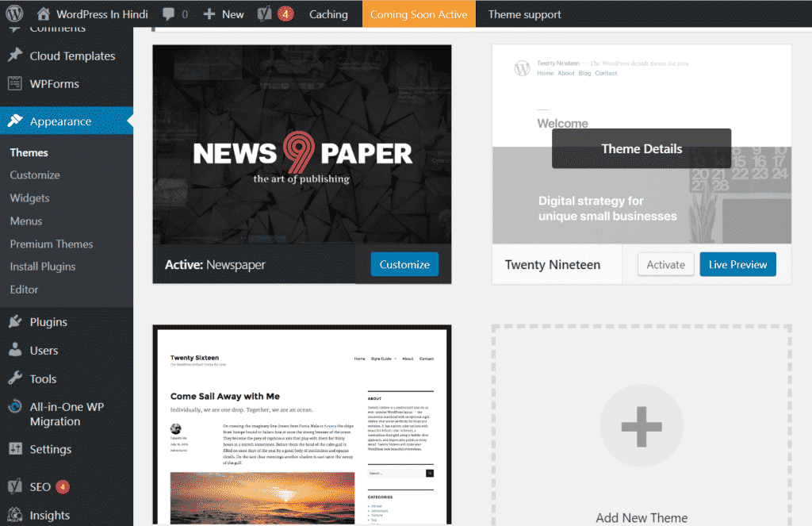The height and width of the screenshot is (526, 812).
Task: Click the Users person icon
Action: pyautogui.click(x=16, y=350)
